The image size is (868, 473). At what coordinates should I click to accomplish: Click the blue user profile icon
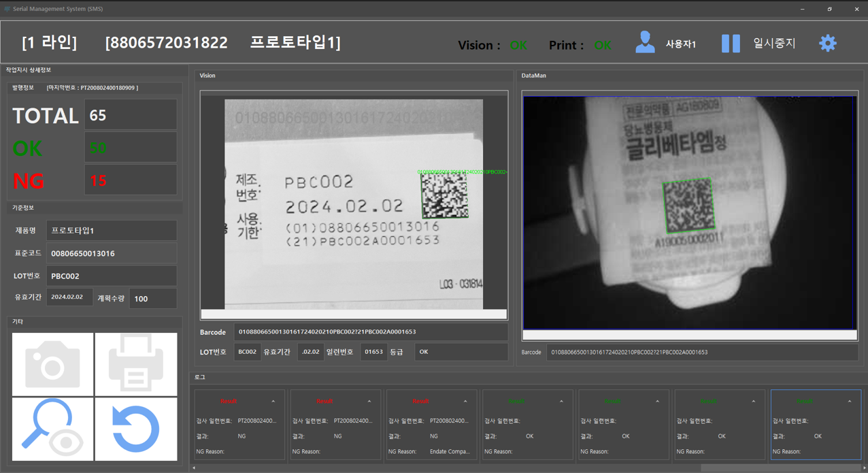coord(645,42)
